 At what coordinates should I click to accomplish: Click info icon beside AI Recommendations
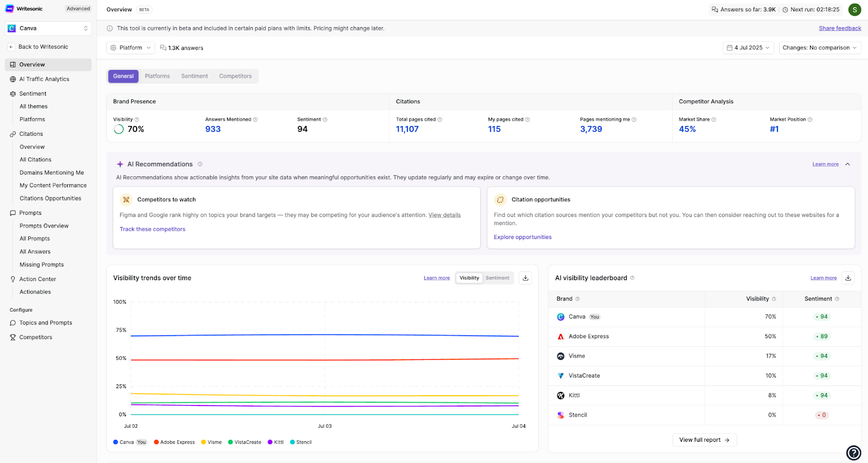[200, 164]
